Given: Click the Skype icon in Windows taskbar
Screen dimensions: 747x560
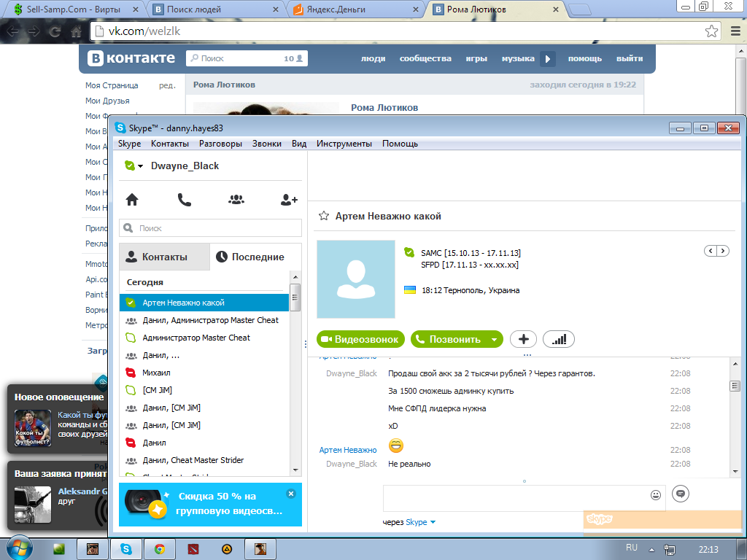Looking at the screenshot, I should (126, 549).
